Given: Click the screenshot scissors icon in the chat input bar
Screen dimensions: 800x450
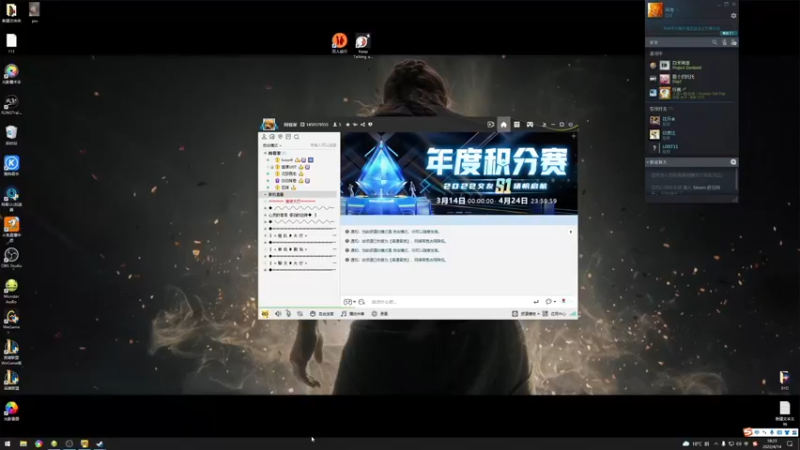Looking at the screenshot, I should pyautogui.click(x=362, y=302).
